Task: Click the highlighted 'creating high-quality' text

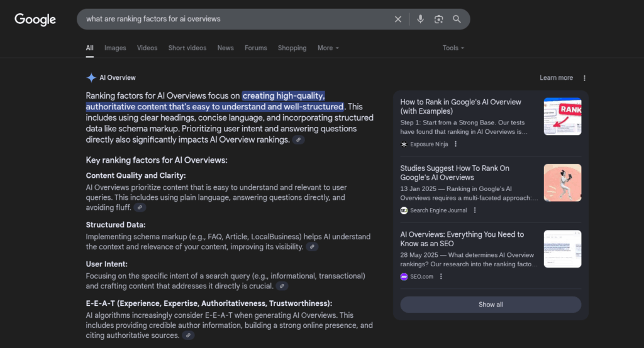Action: pos(284,95)
